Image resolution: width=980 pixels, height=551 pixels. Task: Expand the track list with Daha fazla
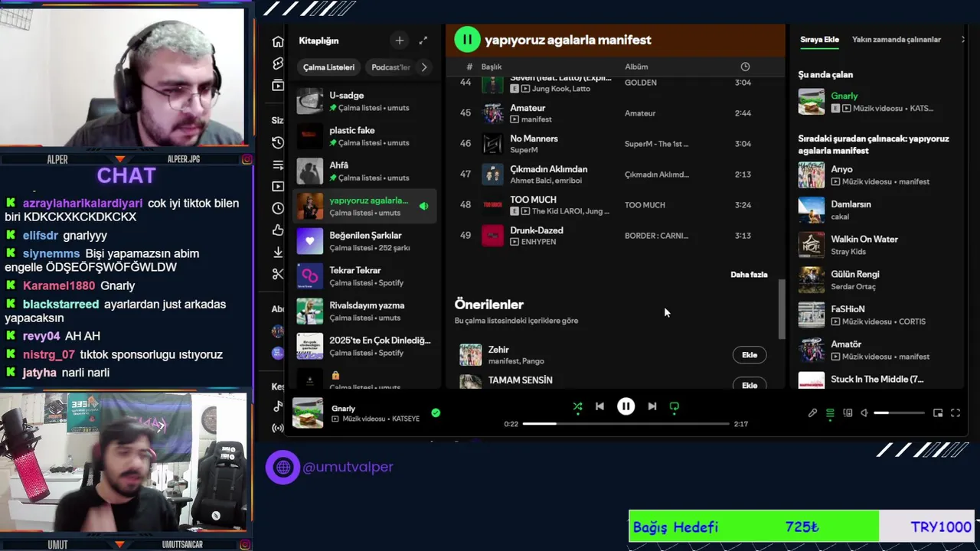[x=749, y=275]
